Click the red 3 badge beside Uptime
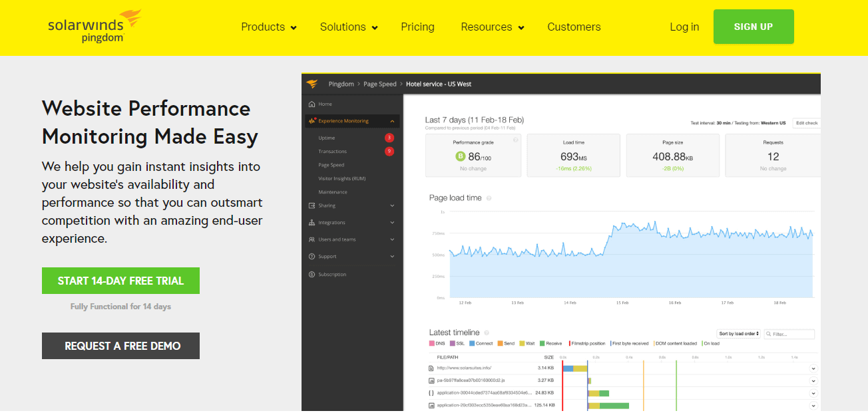868x413 pixels. click(x=389, y=138)
